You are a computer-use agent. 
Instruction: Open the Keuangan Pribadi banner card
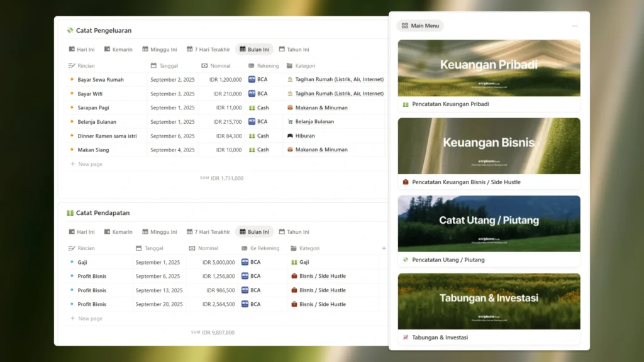tap(489, 68)
